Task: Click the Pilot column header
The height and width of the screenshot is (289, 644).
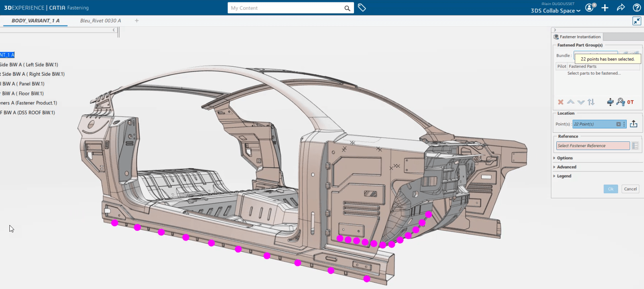Action: (x=561, y=66)
